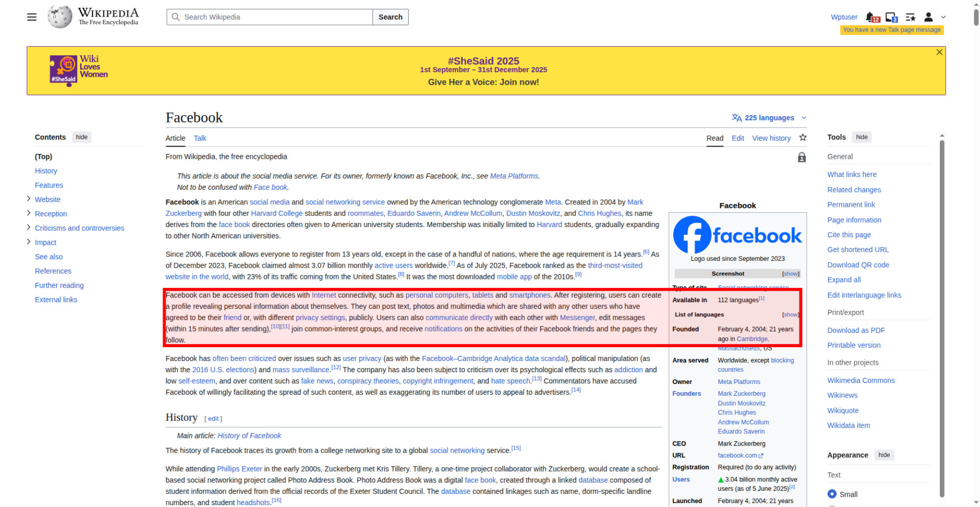The width and height of the screenshot is (980, 507).
Task: Expand the Website section in contents
Action: (x=28, y=199)
